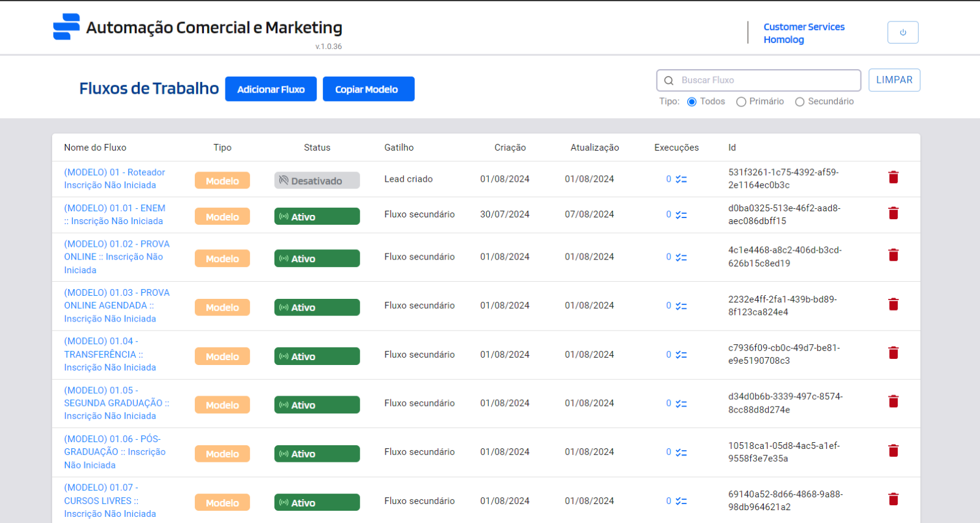The width and height of the screenshot is (980, 523).
Task: Open executions checklist icon for 01.01 - ENEM
Action: (681, 215)
